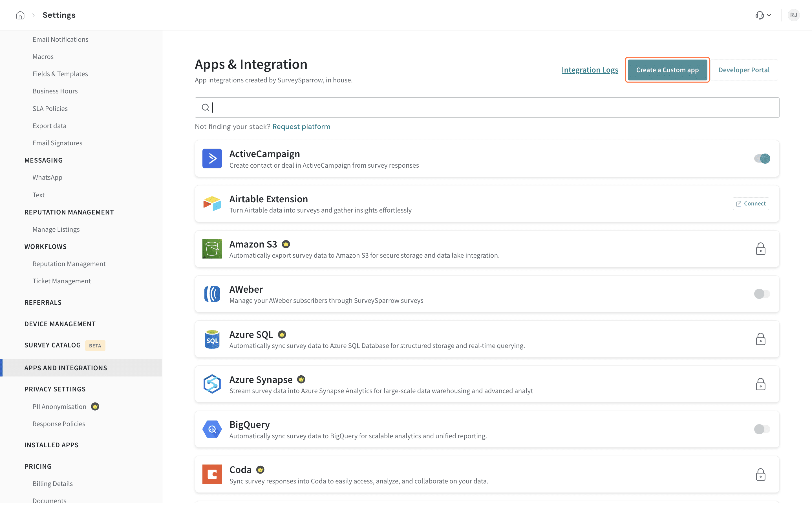Open Manage Listings in sidebar

pos(56,229)
